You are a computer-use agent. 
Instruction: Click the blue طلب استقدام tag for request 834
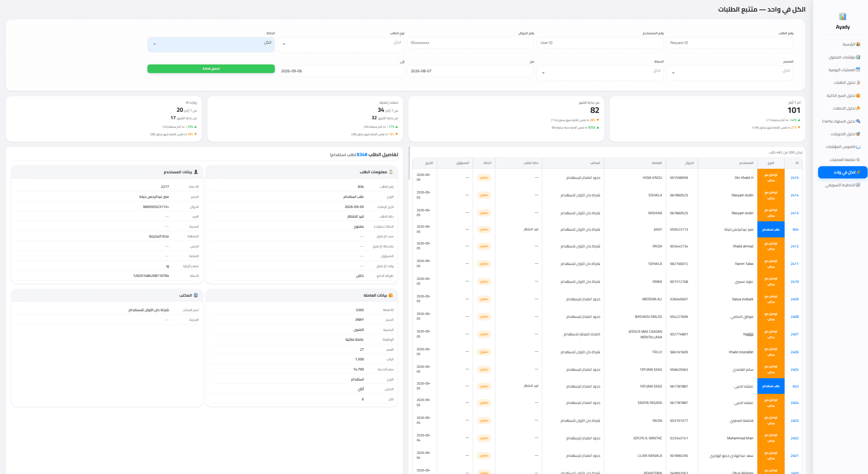[x=771, y=230]
